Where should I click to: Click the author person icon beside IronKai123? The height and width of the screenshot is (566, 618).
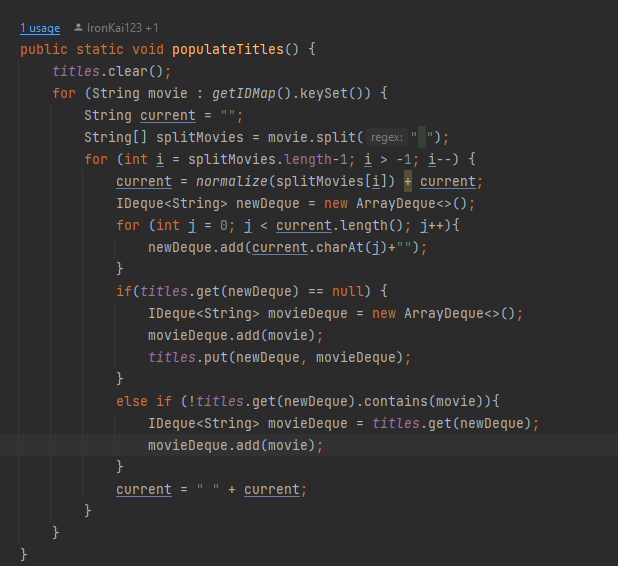(79, 27)
